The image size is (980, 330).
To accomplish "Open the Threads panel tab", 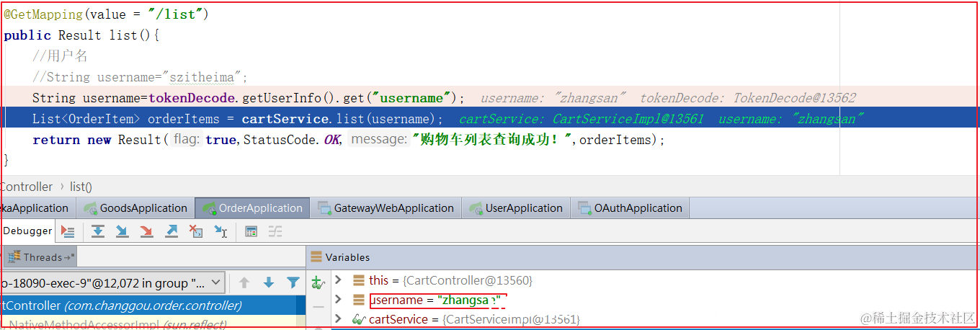I will click(x=39, y=257).
